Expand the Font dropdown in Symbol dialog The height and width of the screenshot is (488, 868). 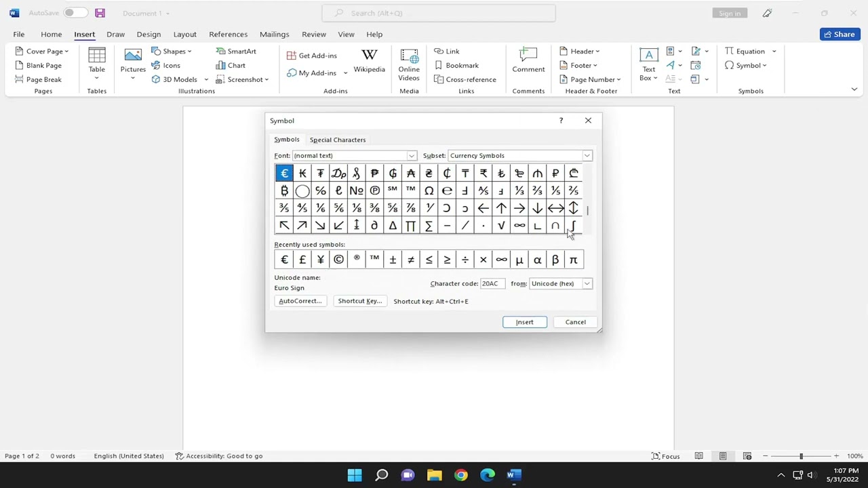pyautogui.click(x=411, y=156)
